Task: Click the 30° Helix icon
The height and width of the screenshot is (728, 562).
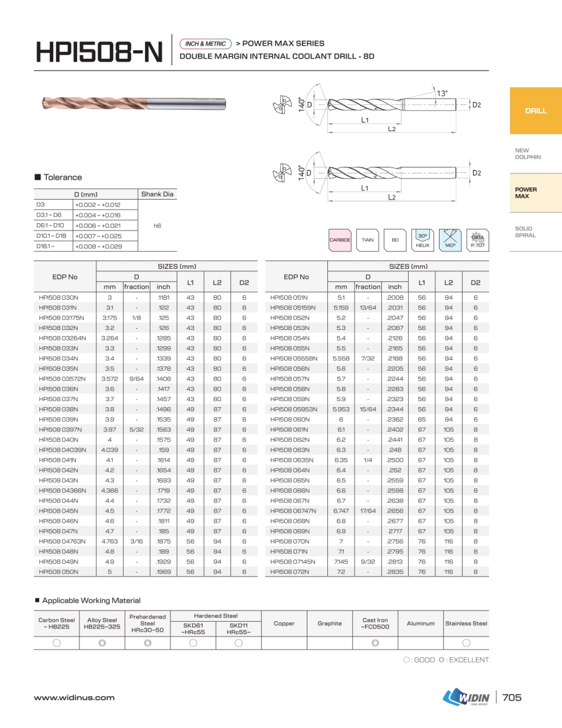Action: [423, 240]
